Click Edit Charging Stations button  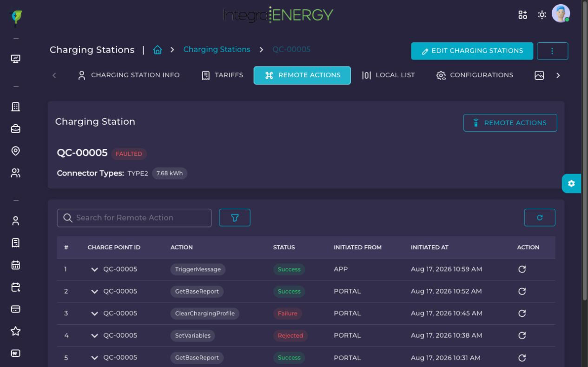coord(472,51)
